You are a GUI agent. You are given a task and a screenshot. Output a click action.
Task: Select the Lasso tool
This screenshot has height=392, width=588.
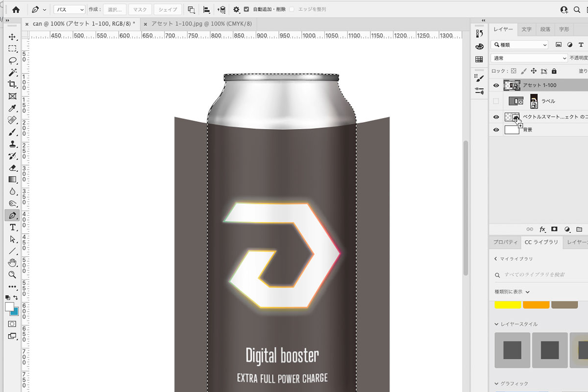coord(13,61)
